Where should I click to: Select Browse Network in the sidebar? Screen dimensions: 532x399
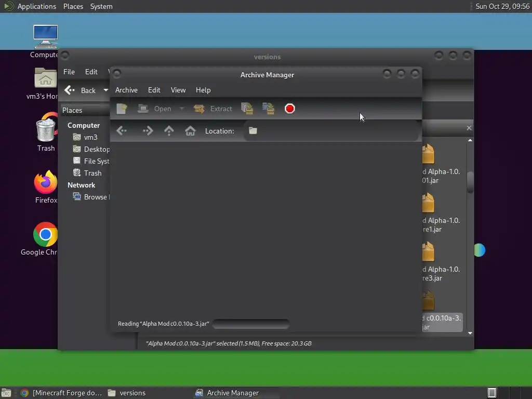(91, 197)
